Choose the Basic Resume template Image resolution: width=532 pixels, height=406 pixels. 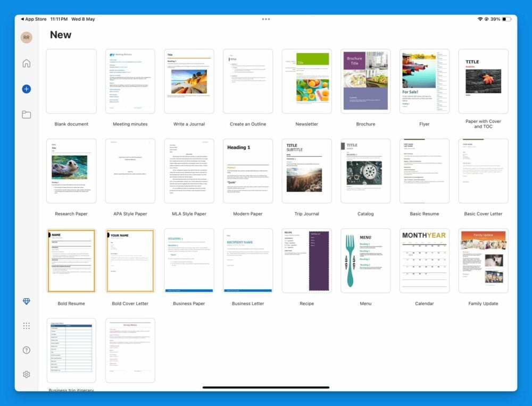coord(425,171)
